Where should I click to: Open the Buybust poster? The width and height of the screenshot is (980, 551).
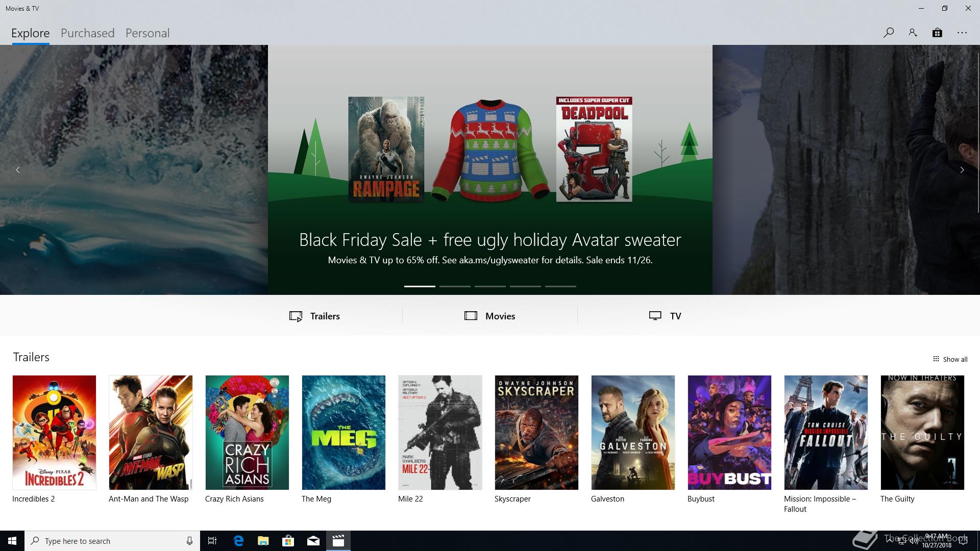click(729, 433)
